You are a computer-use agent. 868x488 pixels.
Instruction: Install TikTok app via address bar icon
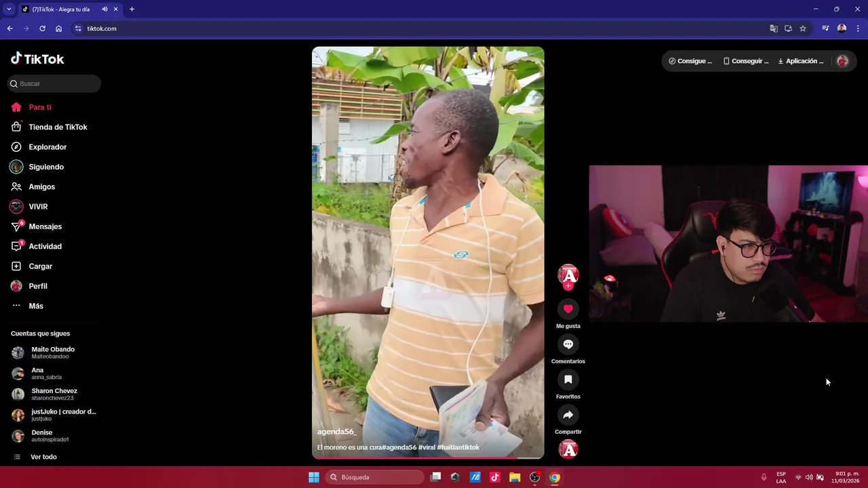(788, 28)
